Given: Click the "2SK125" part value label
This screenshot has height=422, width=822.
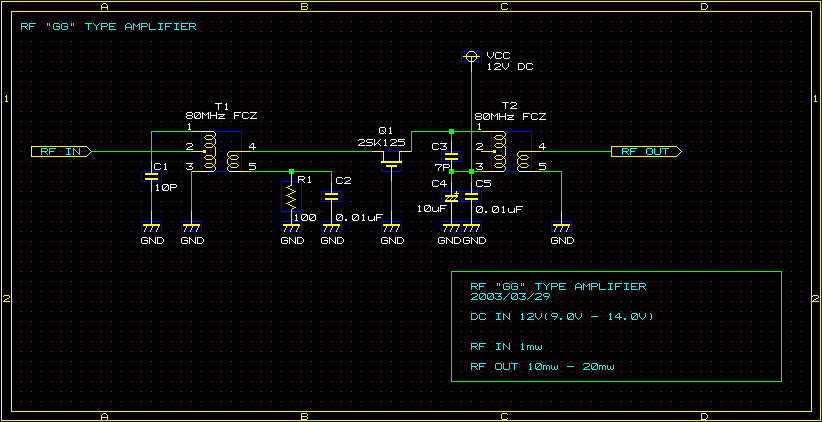Looking at the screenshot, I should [381, 143].
